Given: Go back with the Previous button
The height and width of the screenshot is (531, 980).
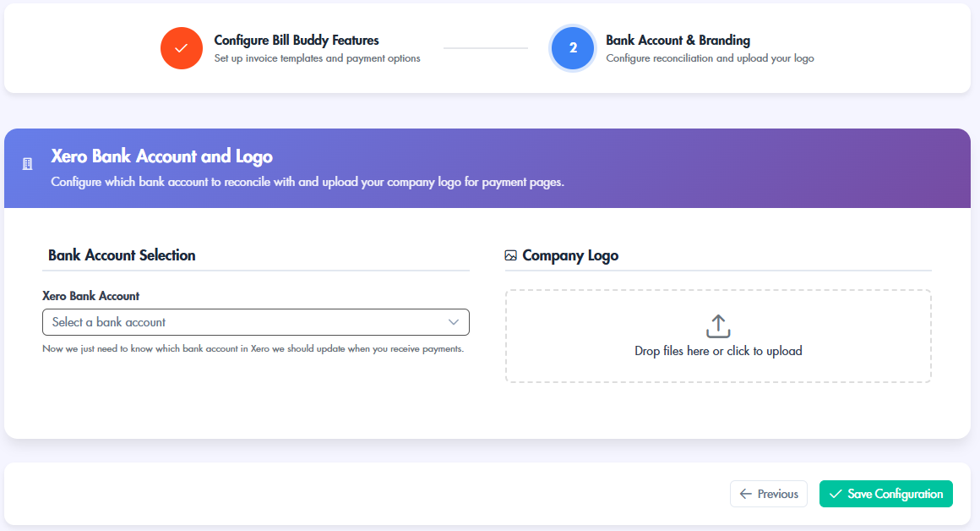Looking at the screenshot, I should point(769,494).
